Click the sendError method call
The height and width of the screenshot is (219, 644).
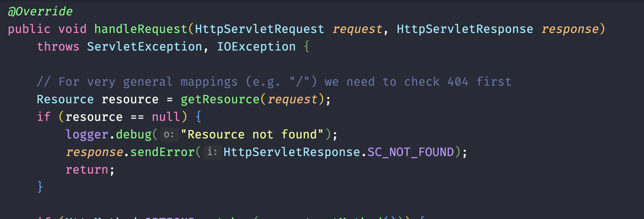tap(162, 152)
